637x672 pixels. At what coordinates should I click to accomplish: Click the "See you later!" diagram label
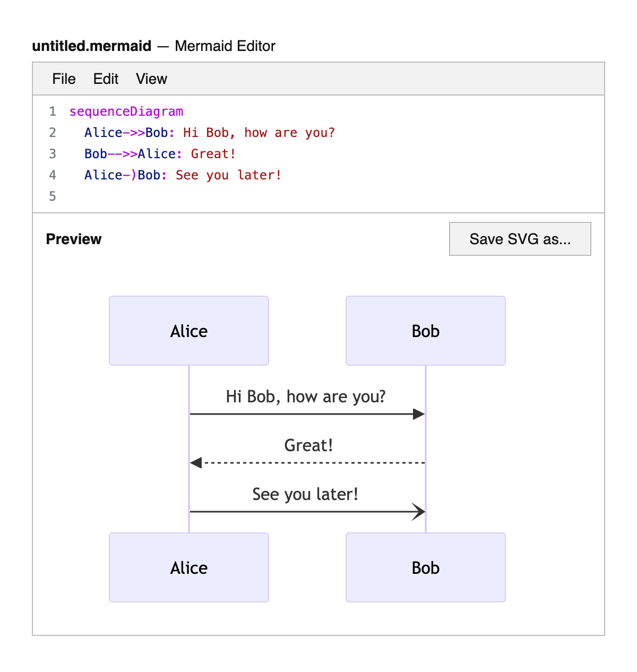(305, 494)
